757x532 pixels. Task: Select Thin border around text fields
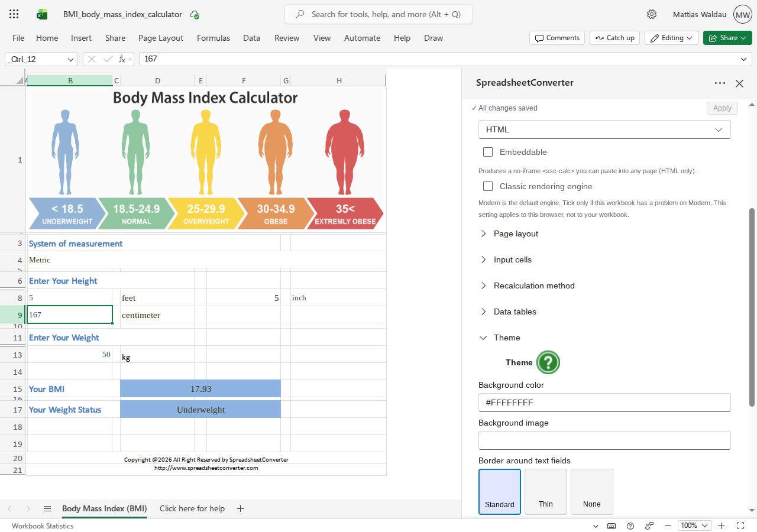point(546,492)
